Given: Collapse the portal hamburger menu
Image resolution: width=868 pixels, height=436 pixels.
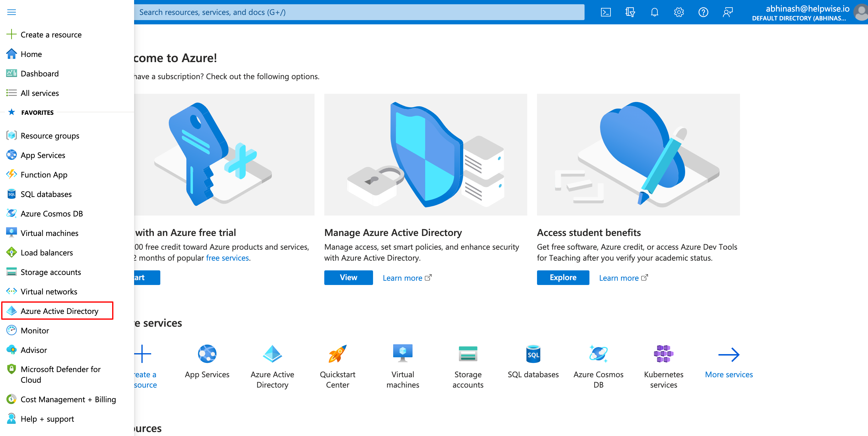Looking at the screenshot, I should 12,12.
